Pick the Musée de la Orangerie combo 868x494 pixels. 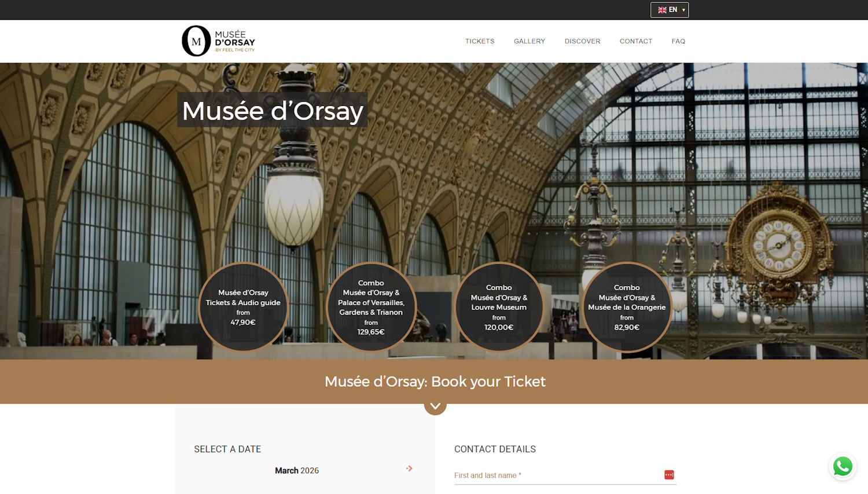pos(627,307)
